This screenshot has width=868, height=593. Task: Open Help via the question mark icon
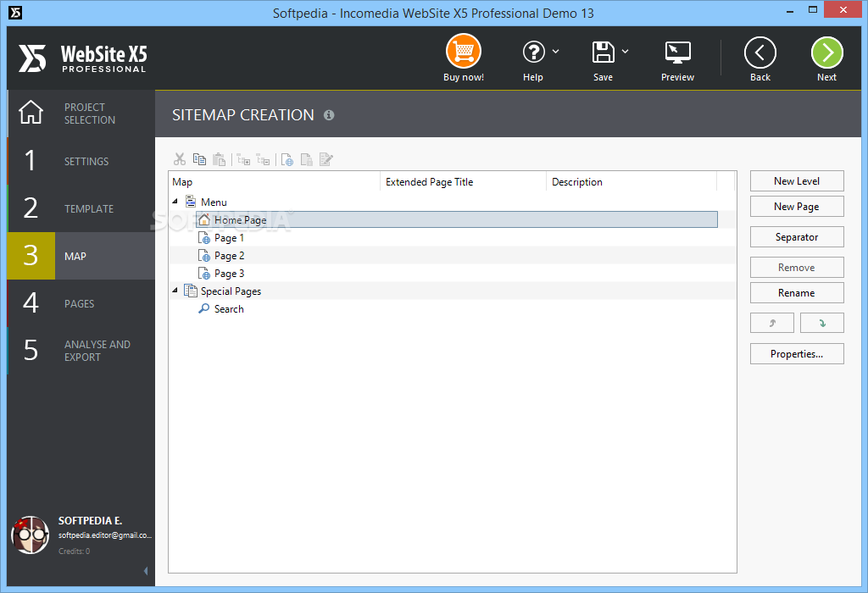(x=534, y=52)
